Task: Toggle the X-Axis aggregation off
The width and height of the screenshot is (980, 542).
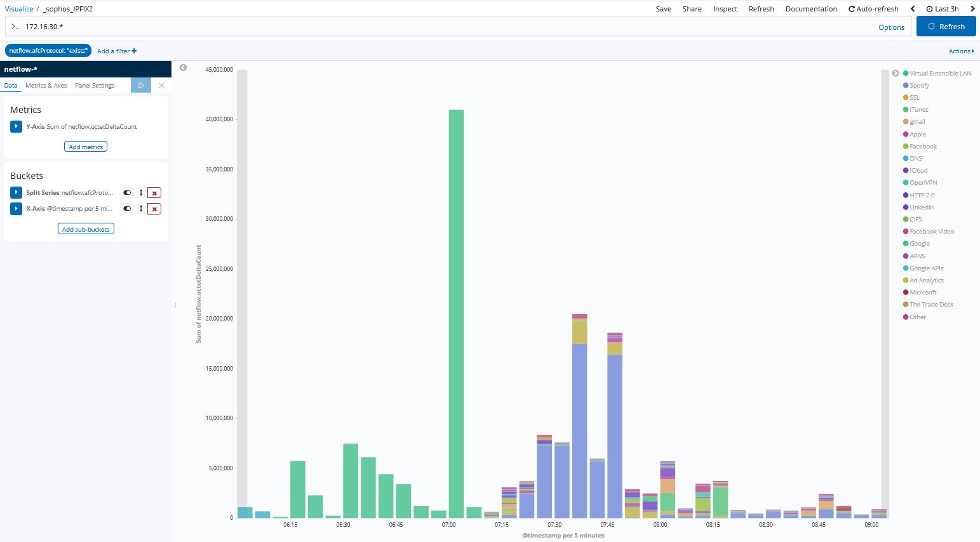Action: click(127, 209)
